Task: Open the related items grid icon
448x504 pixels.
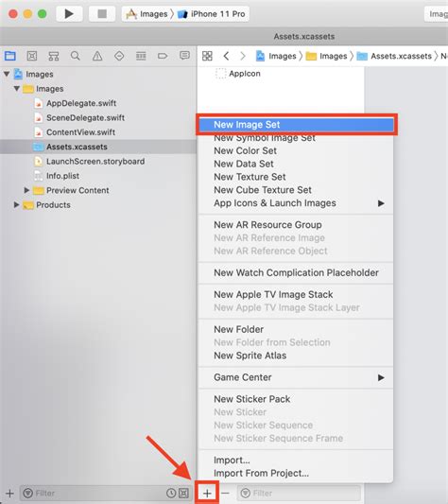Action: pos(207,56)
